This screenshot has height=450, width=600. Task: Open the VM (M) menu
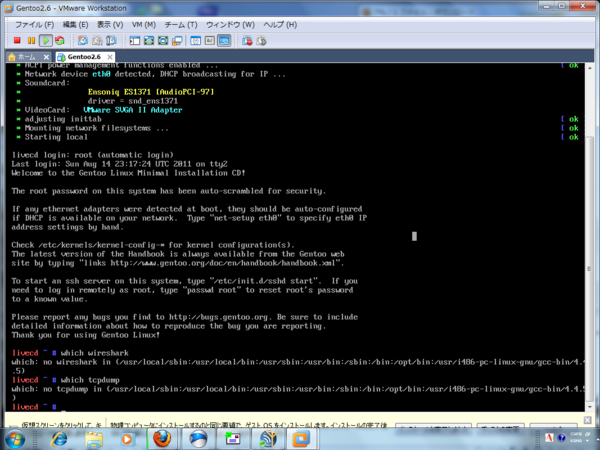(144, 25)
